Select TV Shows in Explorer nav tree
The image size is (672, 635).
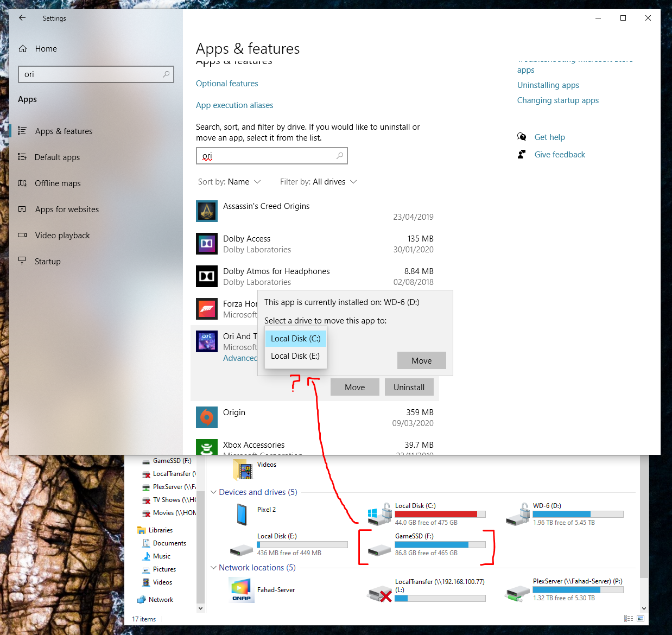pos(169,500)
